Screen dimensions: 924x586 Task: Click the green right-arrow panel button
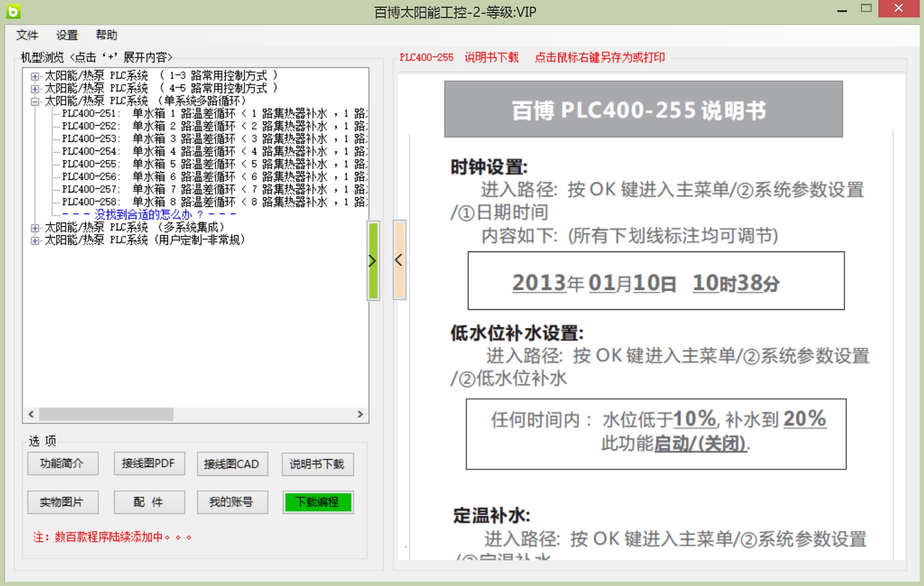tap(373, 261)
